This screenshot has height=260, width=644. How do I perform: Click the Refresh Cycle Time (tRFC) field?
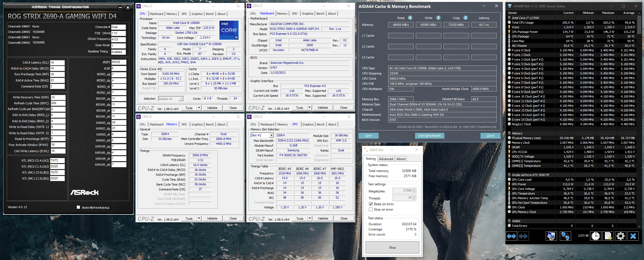(58, 103)
